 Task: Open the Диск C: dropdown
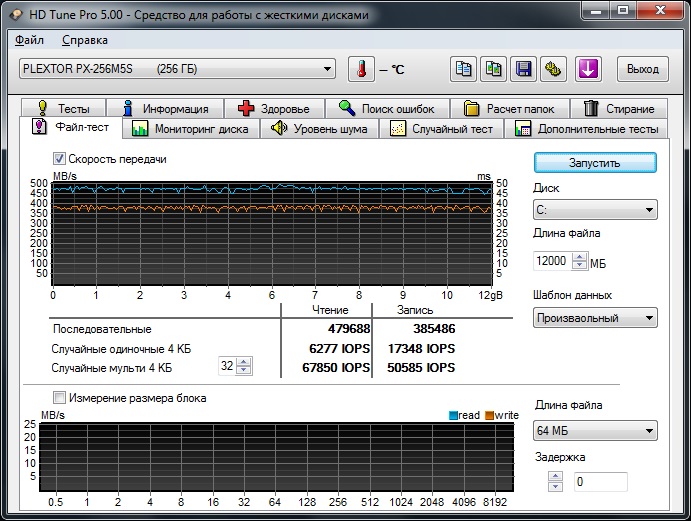595,210
